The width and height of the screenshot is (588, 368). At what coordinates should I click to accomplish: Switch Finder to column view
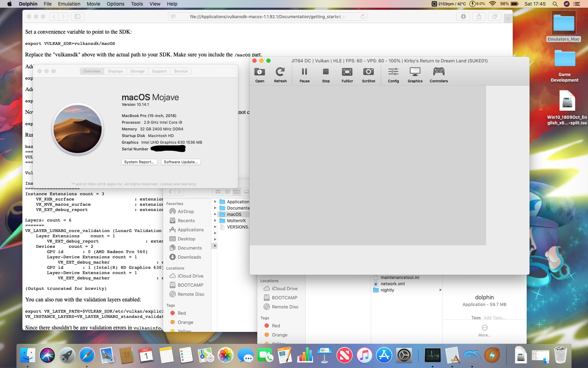237,192
